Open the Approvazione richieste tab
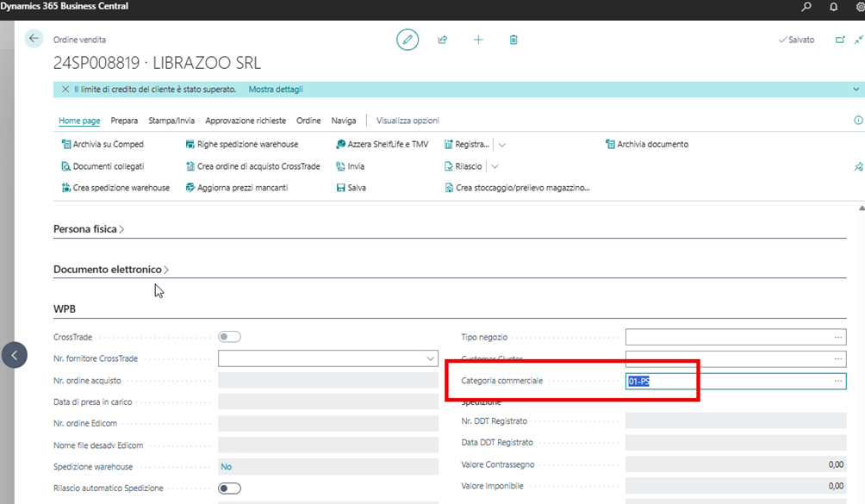Screen dimensions: 865x504 (x=246, y=121)
